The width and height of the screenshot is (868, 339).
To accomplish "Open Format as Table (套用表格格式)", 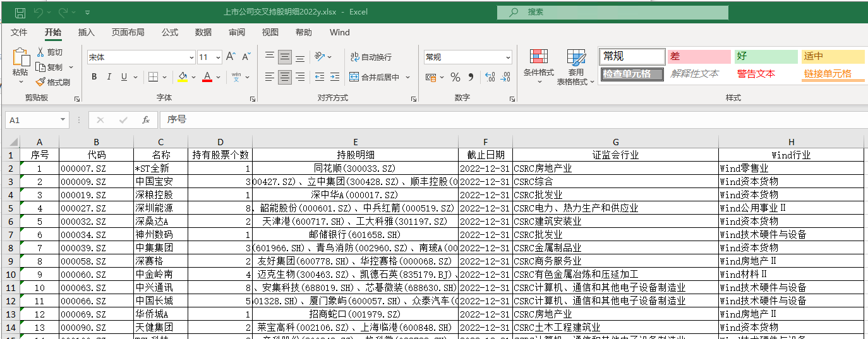I will click(576, 67).
